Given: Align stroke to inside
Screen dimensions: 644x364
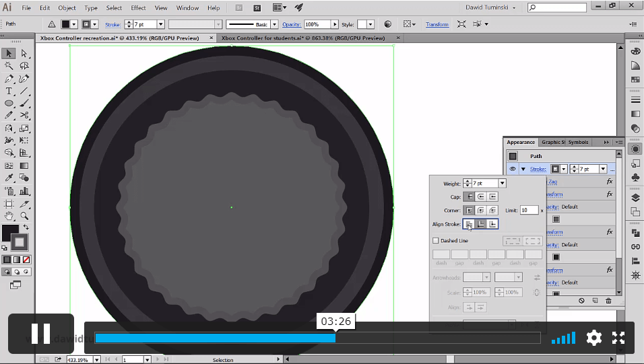Looking at the screenshot, I should click(480, 224).
